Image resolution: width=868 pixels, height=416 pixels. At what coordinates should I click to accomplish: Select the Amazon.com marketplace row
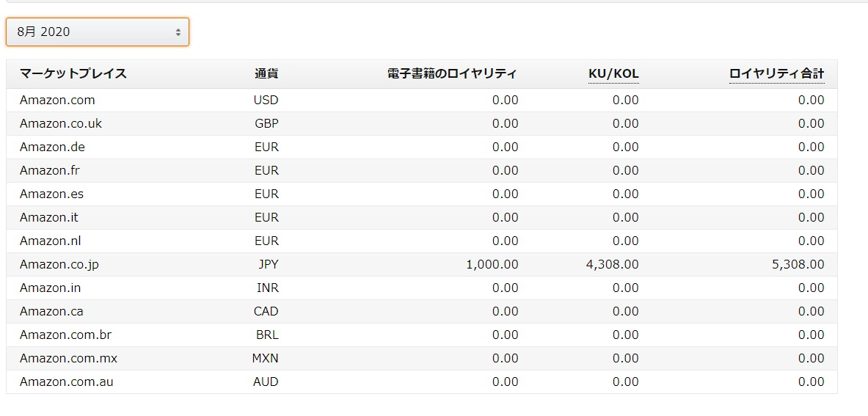57,100
